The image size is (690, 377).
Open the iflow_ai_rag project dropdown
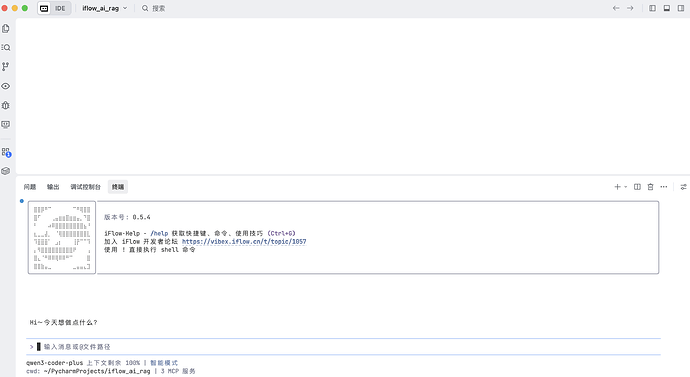104,8
